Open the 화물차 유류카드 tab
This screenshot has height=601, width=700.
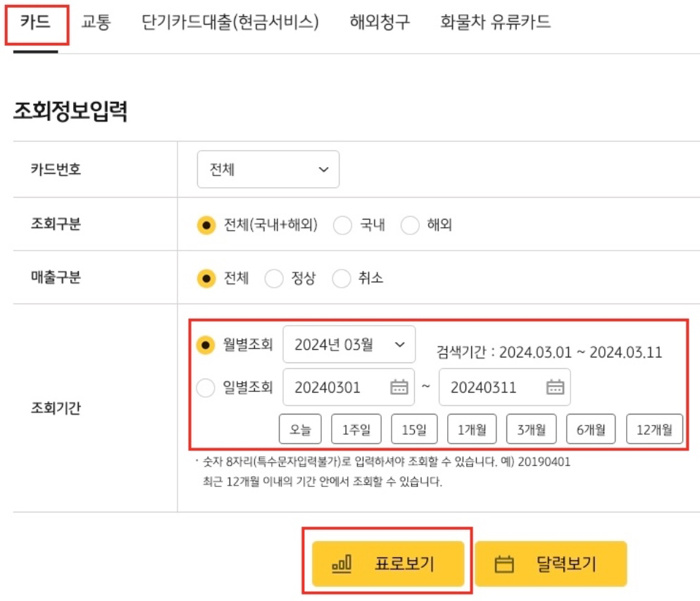[495, 22]
